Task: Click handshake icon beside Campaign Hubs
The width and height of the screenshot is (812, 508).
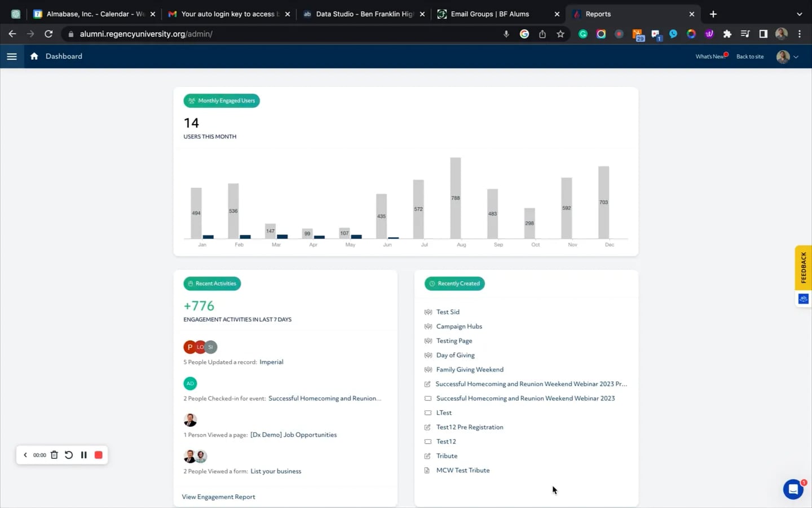Action: point(428,326)
